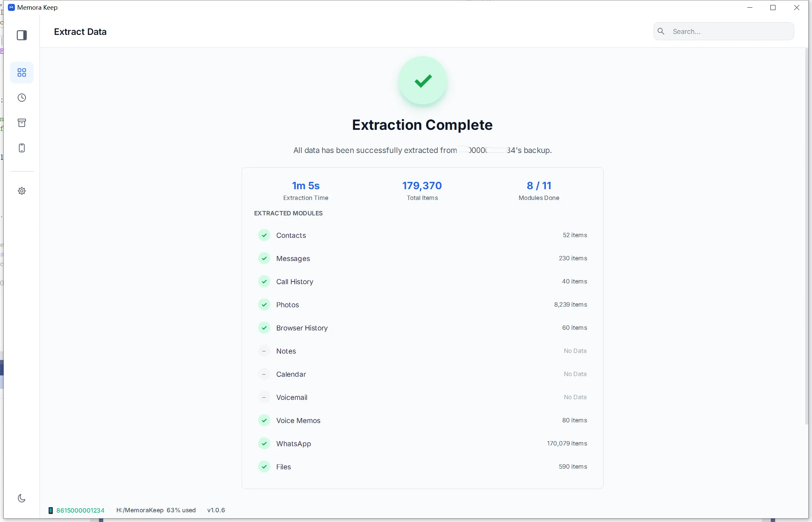Click the Voice Memos checkmark icon
This screenshot has height=522, width=812.
pos(264,420)
